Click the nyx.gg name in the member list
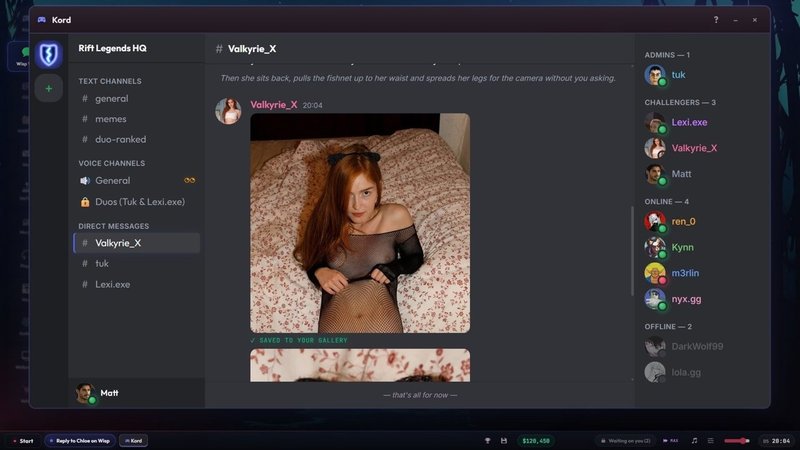 click(686, 299)
